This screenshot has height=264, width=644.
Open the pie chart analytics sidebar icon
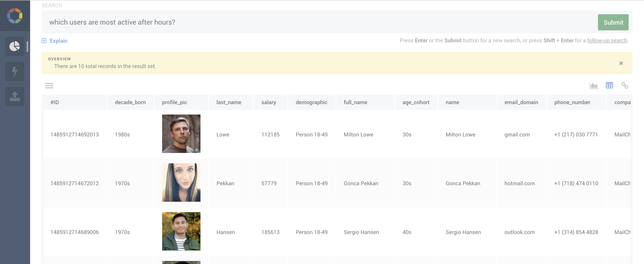click(x=15, y=46)
